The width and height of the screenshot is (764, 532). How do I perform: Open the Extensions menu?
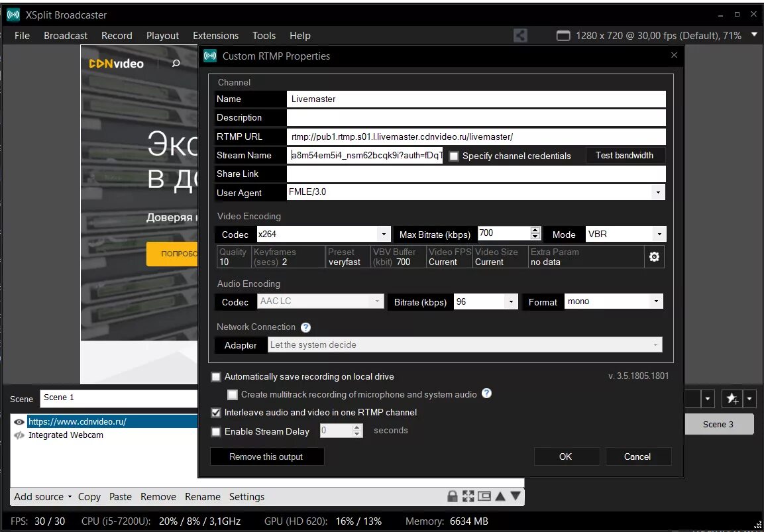pyautogui.click(x=216, y=36)
